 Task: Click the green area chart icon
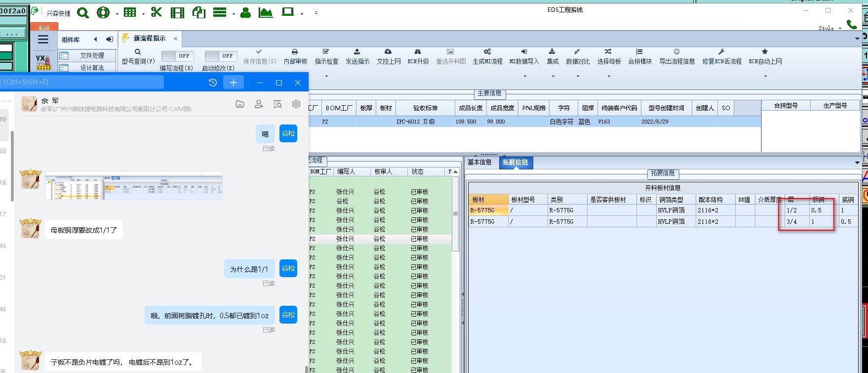click(x=266, y=13)
